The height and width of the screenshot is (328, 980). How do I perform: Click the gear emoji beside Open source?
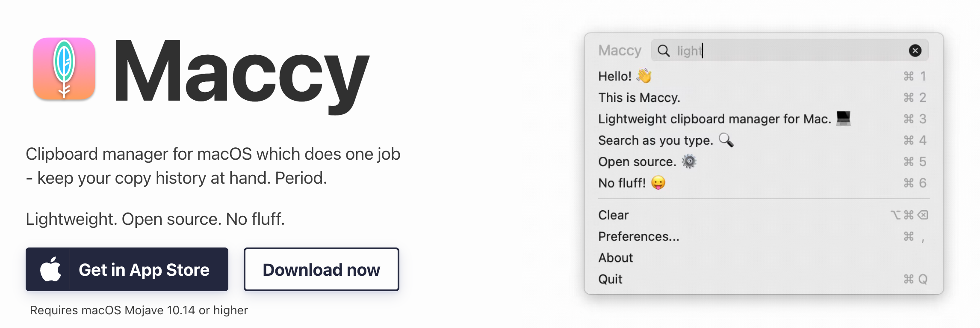(689, 161)
